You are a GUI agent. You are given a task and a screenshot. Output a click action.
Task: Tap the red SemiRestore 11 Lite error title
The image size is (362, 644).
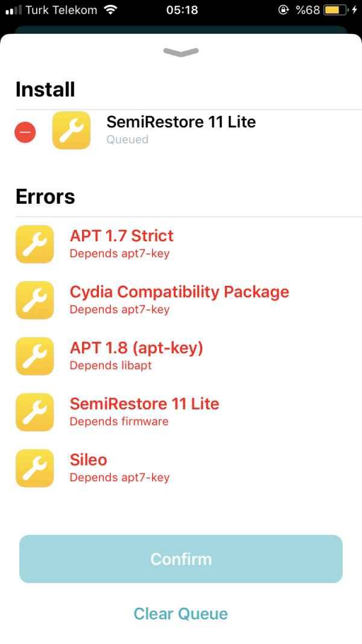[x=145, y=403]
